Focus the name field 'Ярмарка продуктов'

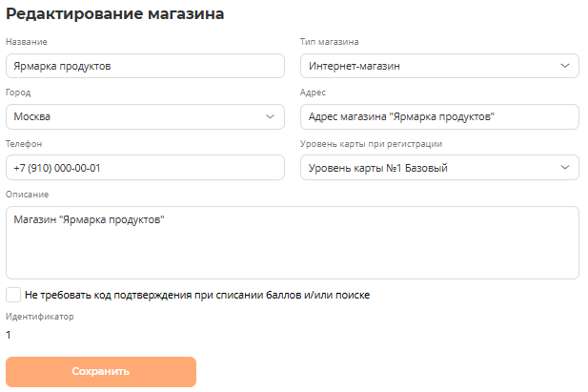[145, 66]
